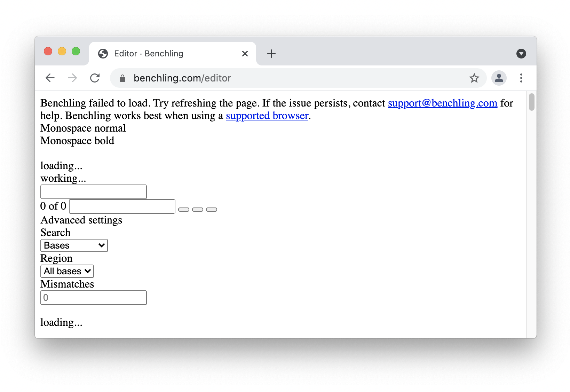Click the page's vertical scrollbar thumb
The image size is (570, 392).
[x=531, y=102]
